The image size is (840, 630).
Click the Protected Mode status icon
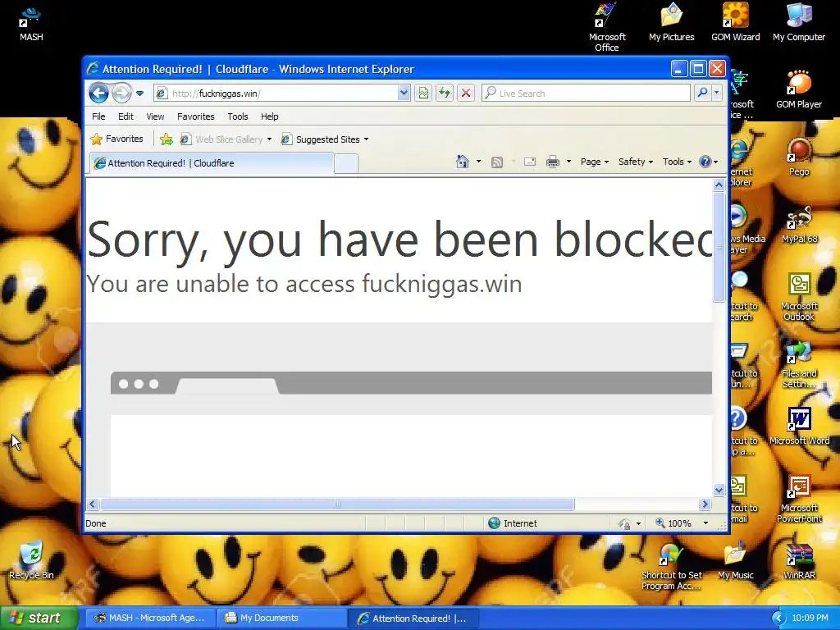(624, 523)
